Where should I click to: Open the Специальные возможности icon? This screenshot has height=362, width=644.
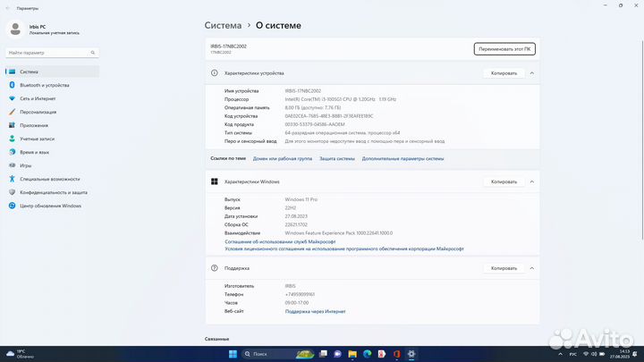point(12,179)
